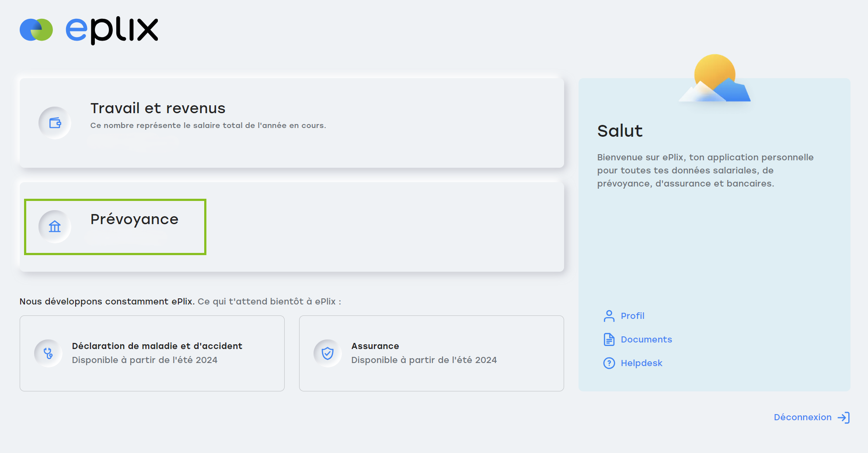Select the Déclaration de maladie et d'accident heading
This screenshot has height=453, width=868.
click(157, 346)
